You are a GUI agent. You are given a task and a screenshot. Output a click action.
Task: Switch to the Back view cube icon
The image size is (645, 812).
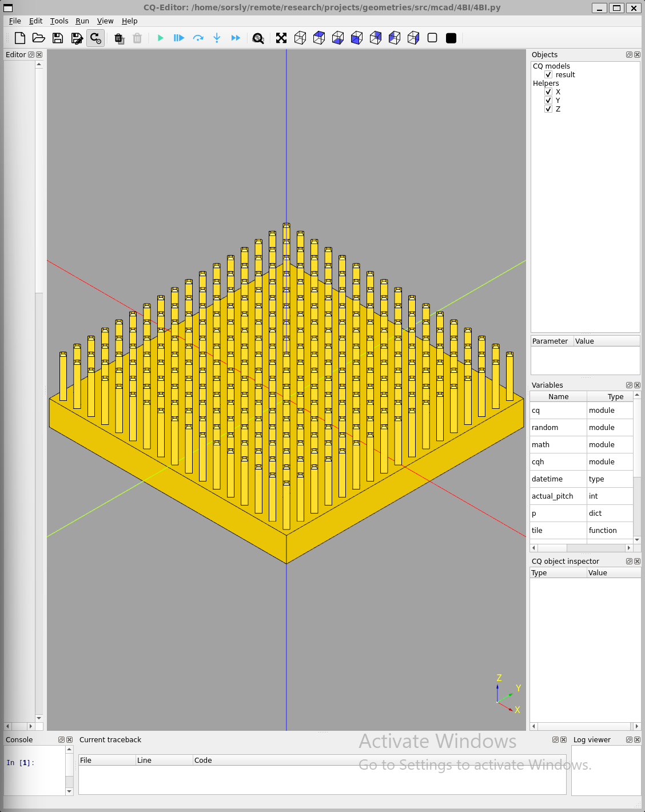[376, 38]
